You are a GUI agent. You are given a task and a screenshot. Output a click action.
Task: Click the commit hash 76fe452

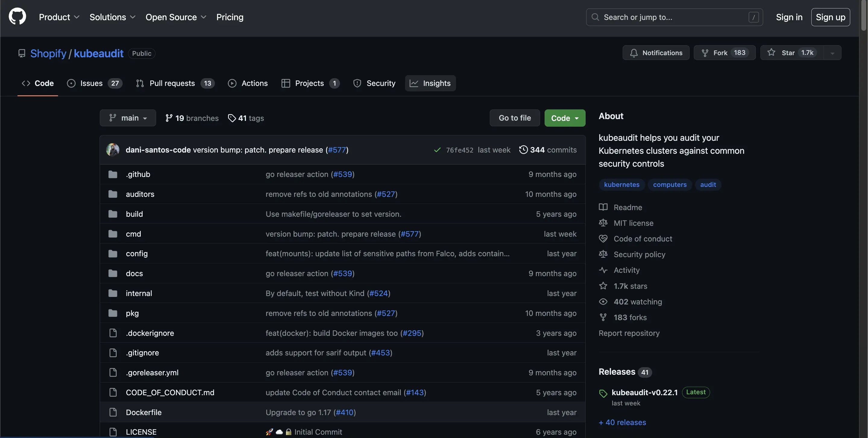(460, 150)
